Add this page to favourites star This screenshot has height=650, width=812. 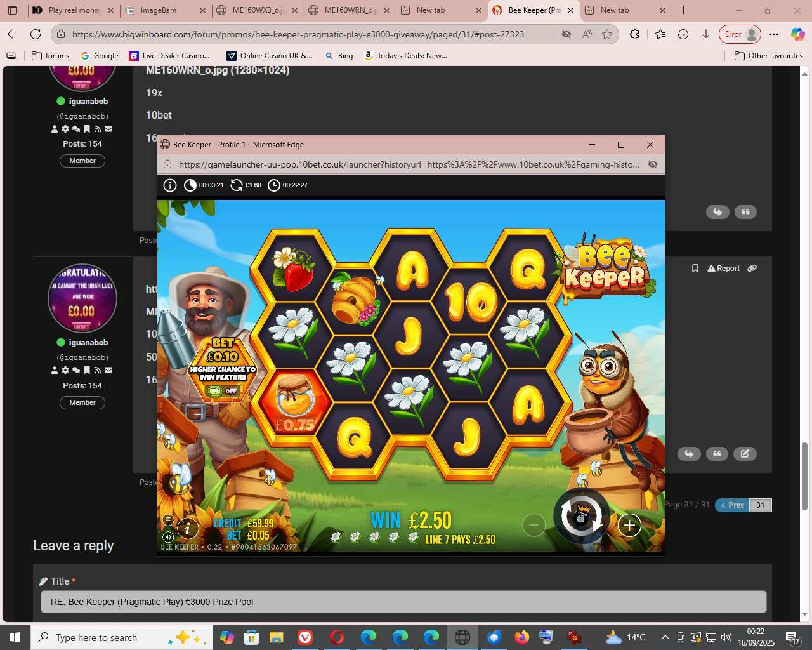(607, 34)
